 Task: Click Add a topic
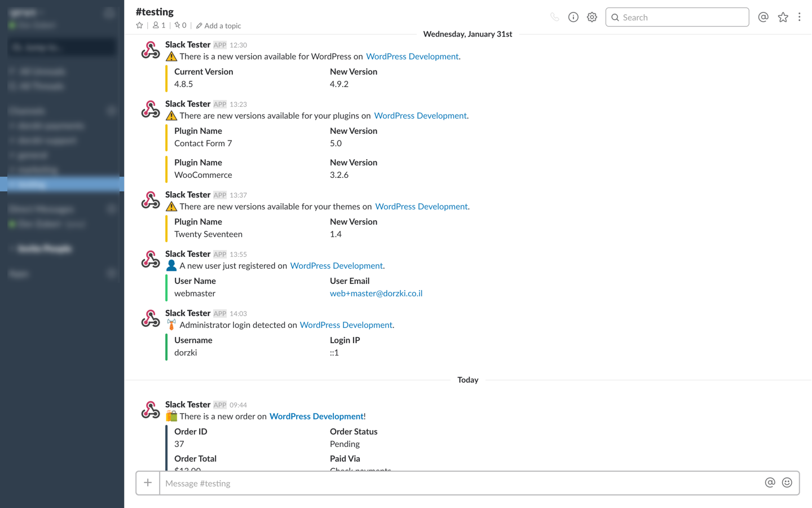pyautogui.click(x=219, y=26)
